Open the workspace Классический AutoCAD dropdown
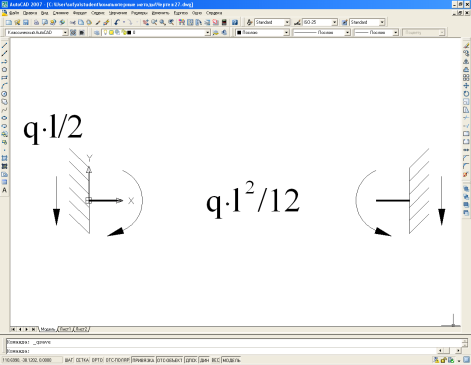 pyautogui.click(x=37, y=32)
